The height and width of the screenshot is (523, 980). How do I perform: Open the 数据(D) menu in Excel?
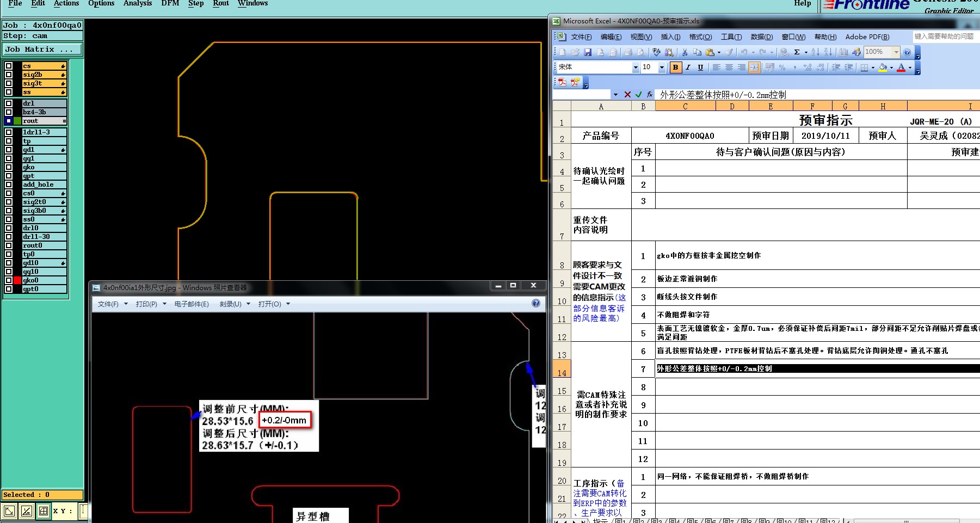762,37
